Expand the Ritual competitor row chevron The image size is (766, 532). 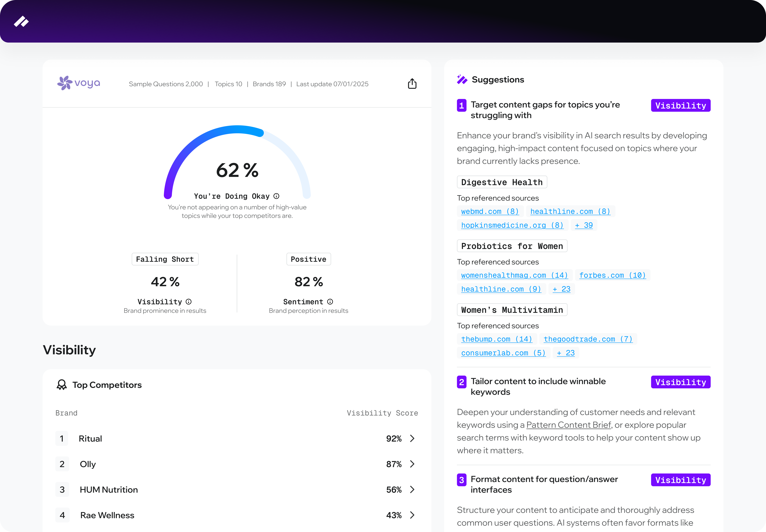[x=412, y=438]
